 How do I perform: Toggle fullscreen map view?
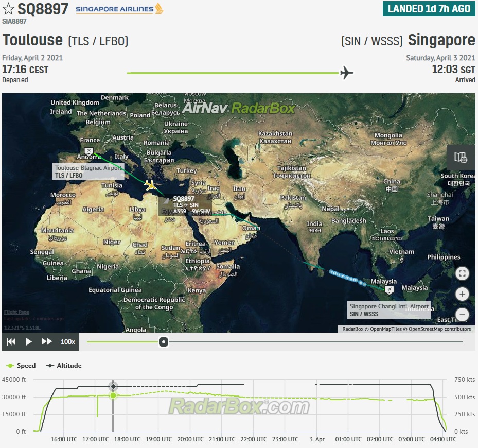[x=462, y=273]
